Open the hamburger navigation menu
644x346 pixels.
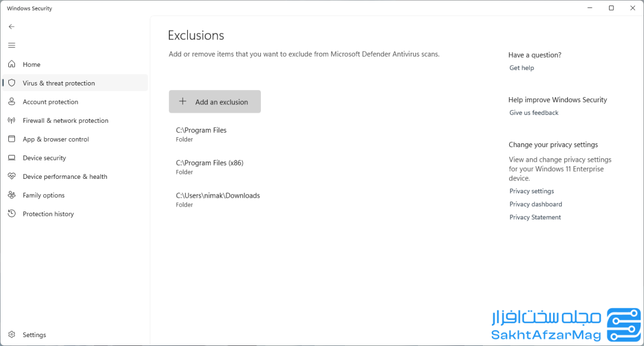(x=12, y=45)
